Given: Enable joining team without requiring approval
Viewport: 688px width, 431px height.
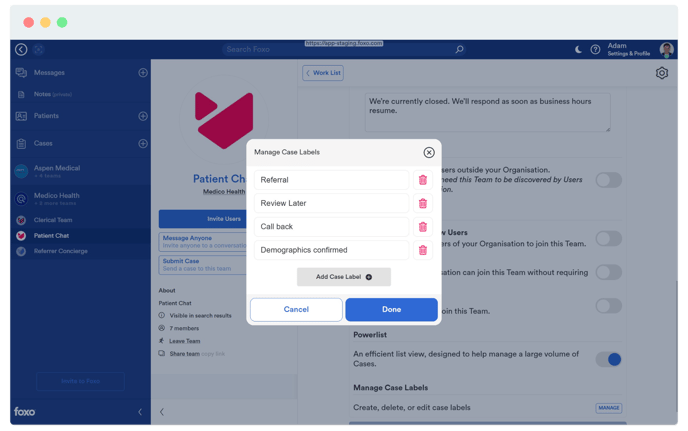Looking at the screenshot, I should (608, 272).
